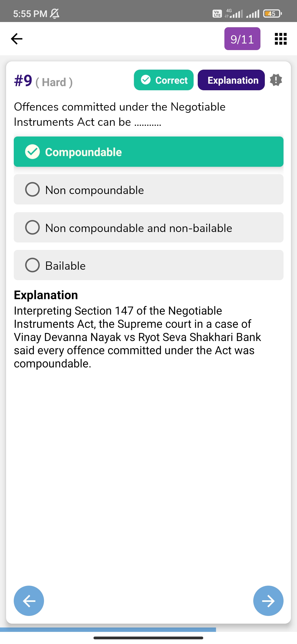Tap the 4G signal strength indicator
Screen dimensions: 297x644
point(234,13)
